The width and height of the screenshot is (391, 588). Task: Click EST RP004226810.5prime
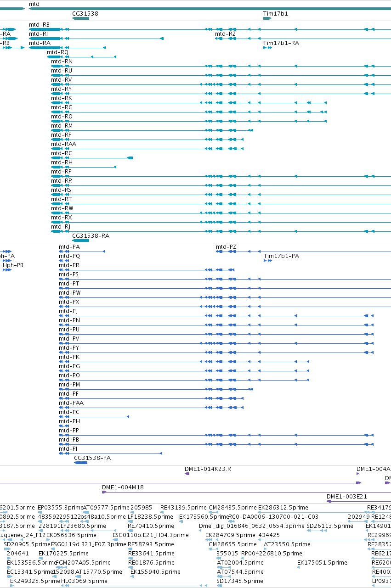(x=271, y=554)
